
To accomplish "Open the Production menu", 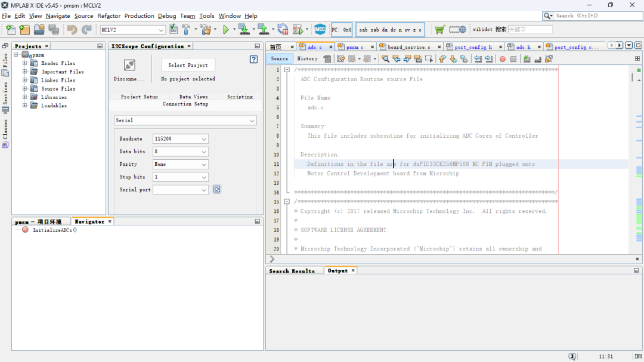I will tap(139, 16).
